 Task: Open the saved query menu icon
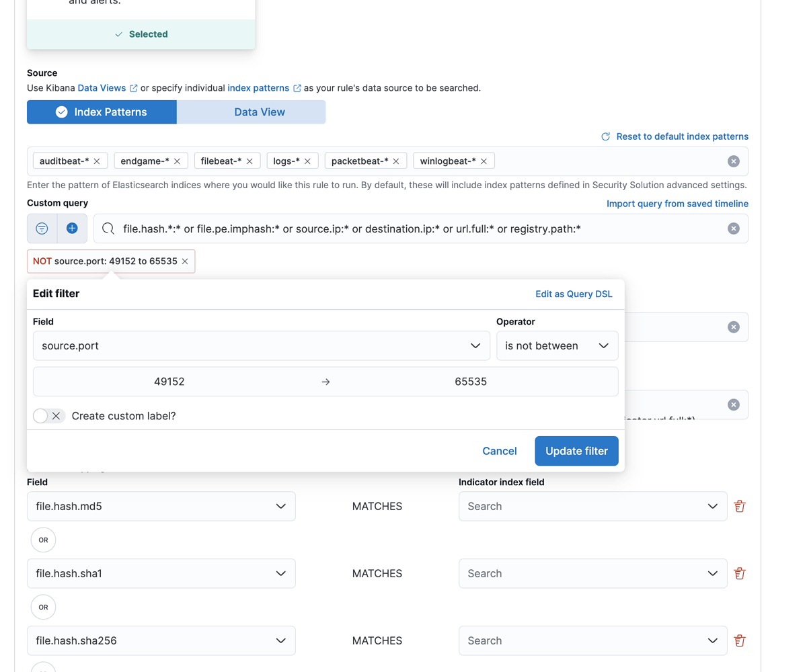click(x=42, y=228)
